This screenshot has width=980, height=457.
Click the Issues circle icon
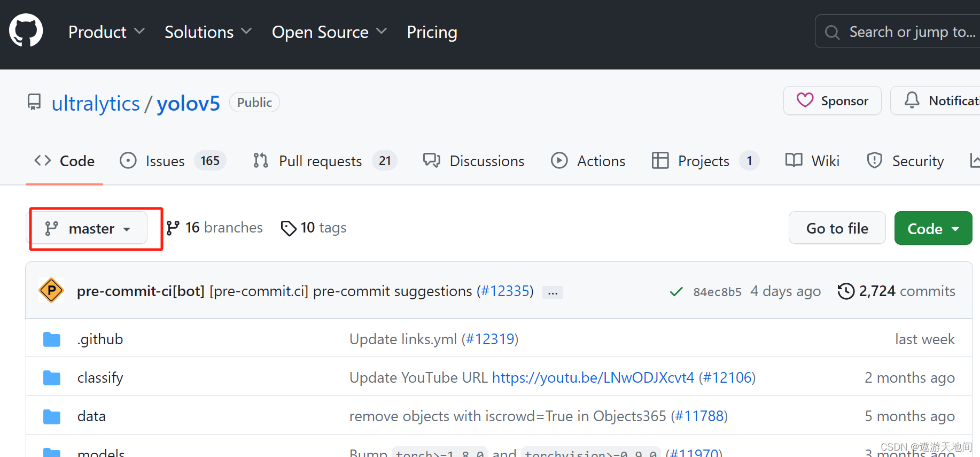pos(128,160)
